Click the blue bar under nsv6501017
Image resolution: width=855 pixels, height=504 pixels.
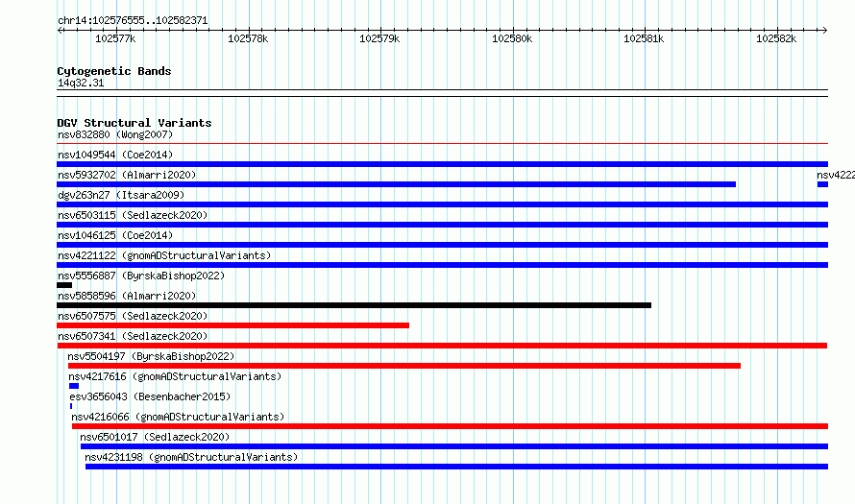(x=454, y=446)
